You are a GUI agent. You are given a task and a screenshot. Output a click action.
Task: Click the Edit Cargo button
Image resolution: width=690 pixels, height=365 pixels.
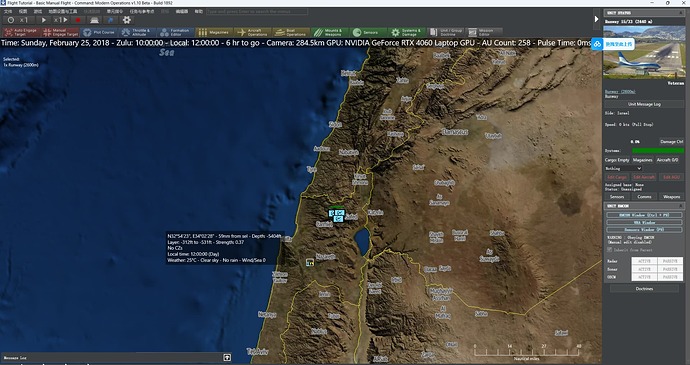coord(617,177)
